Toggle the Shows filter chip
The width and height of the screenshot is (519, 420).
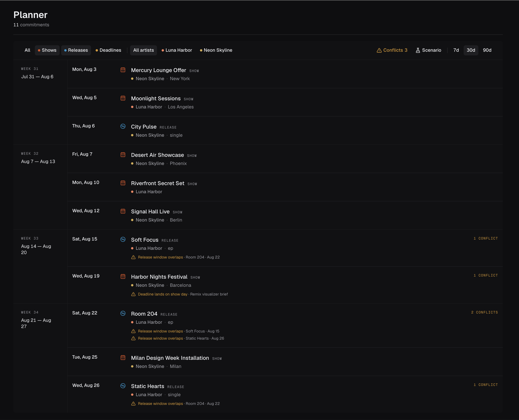[47, 50]
